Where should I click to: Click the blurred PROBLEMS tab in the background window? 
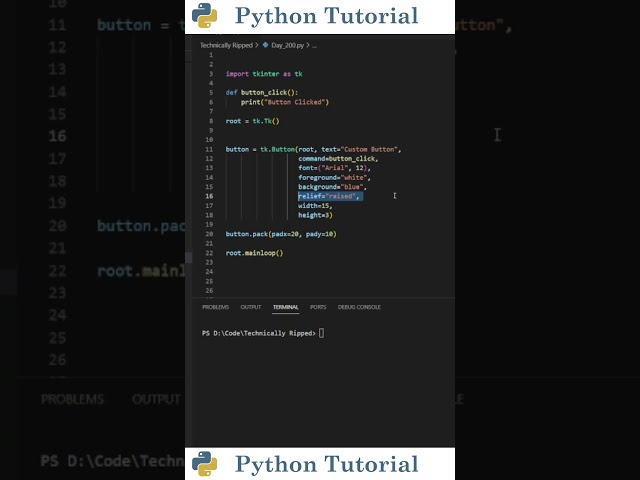tap(72, 399)
